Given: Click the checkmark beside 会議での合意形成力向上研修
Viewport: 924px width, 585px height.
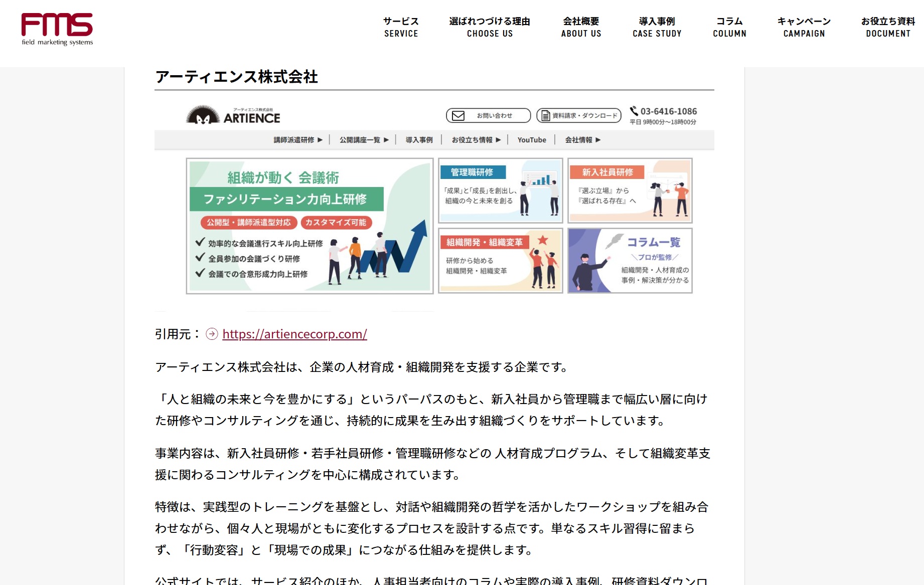Looking at the screenshot, I should click(200, 273).
